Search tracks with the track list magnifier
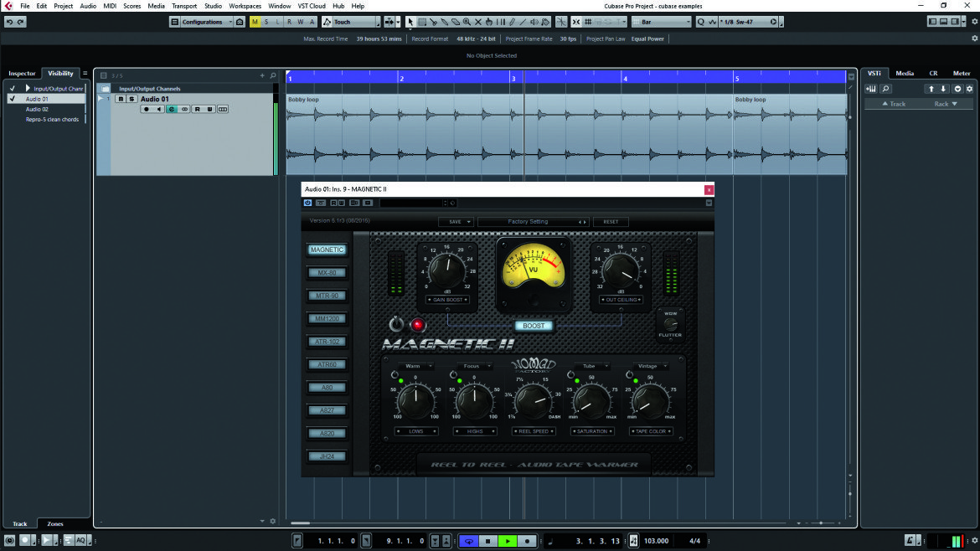The width and height of the screenshot is (980, 551). (x=273, y=75)
